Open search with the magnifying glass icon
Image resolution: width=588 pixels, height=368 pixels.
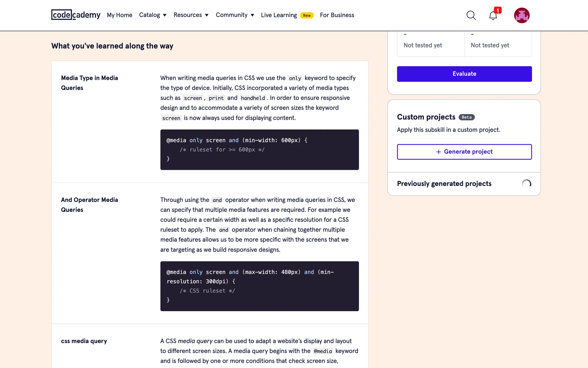tap(471, 15)
